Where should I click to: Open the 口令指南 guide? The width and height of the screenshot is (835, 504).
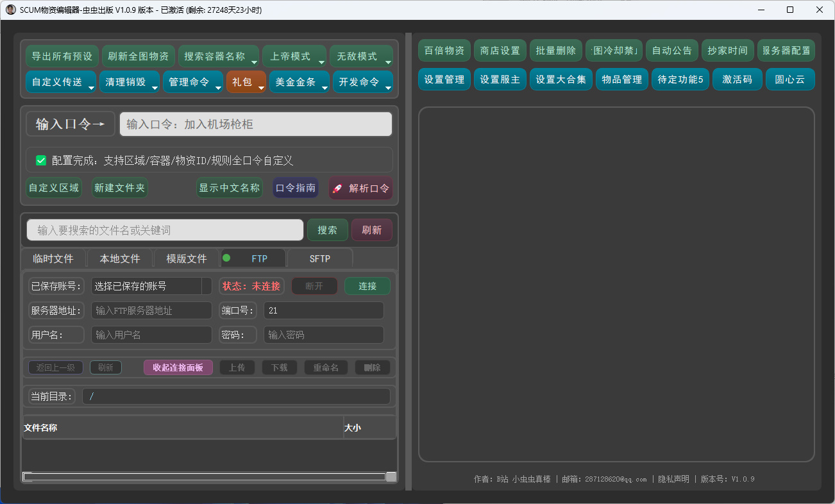click(x=296, y=188)
